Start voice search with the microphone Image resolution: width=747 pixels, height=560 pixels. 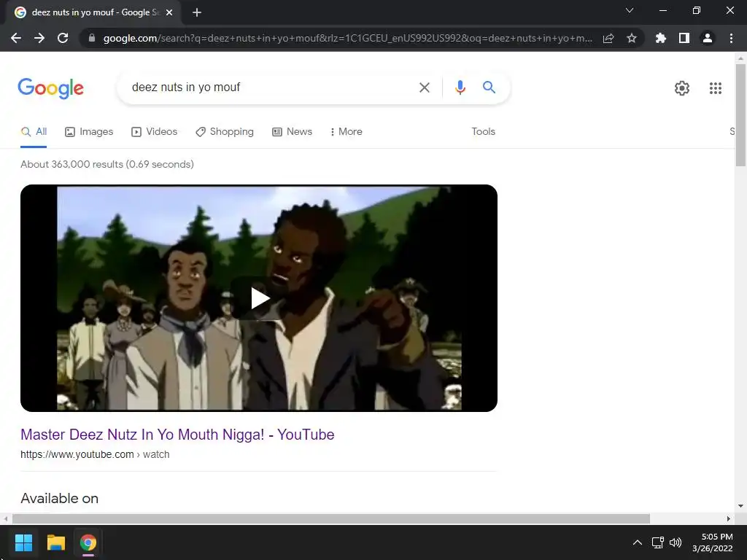(x=460, y=87)
